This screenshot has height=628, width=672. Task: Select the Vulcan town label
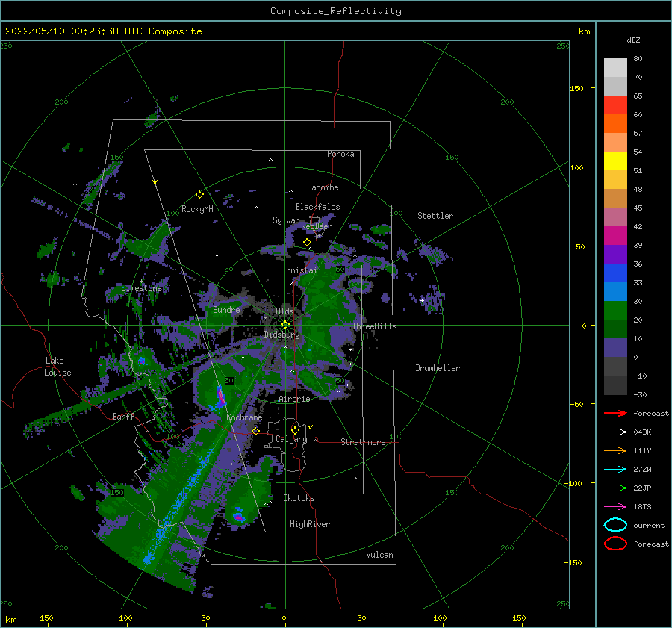(x=379, y=555)
